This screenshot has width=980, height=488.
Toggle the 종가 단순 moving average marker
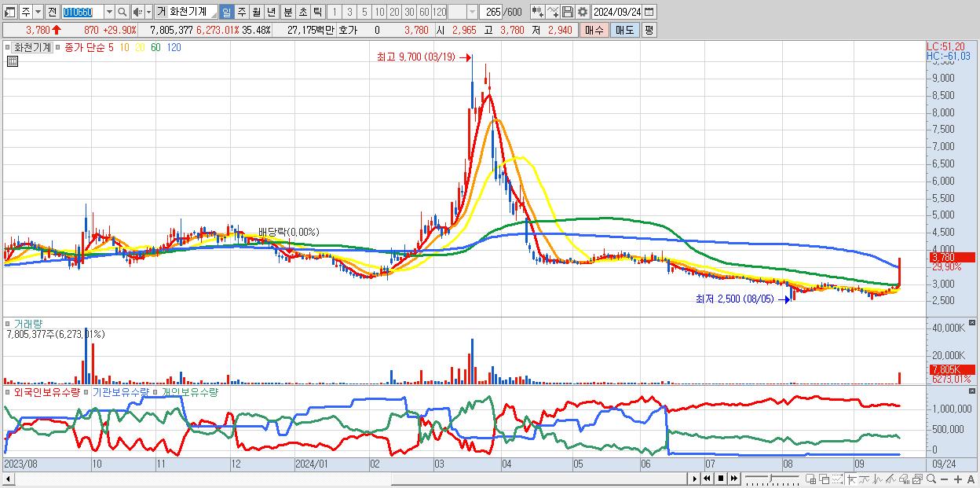pos(58,47)
